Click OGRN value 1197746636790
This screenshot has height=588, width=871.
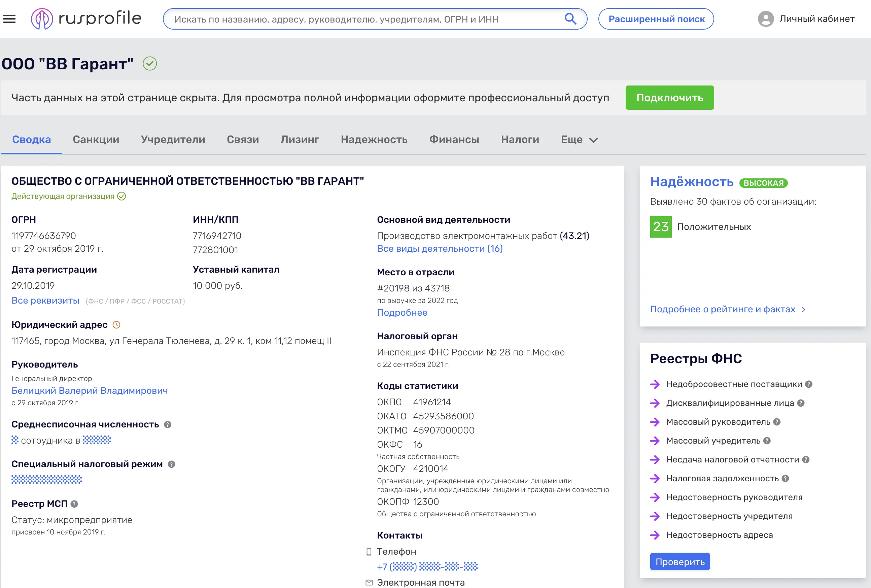click(x=43, y=236)
